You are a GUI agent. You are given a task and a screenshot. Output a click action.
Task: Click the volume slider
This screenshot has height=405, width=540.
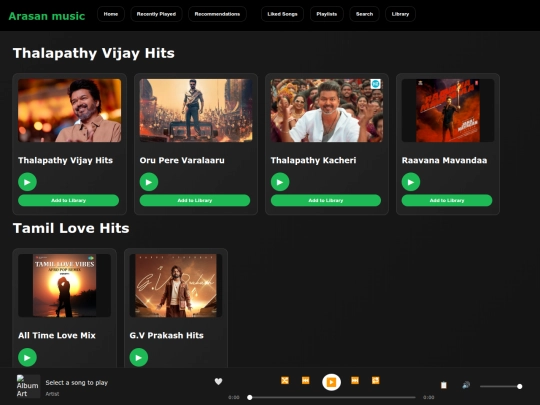tap(501, 386)
